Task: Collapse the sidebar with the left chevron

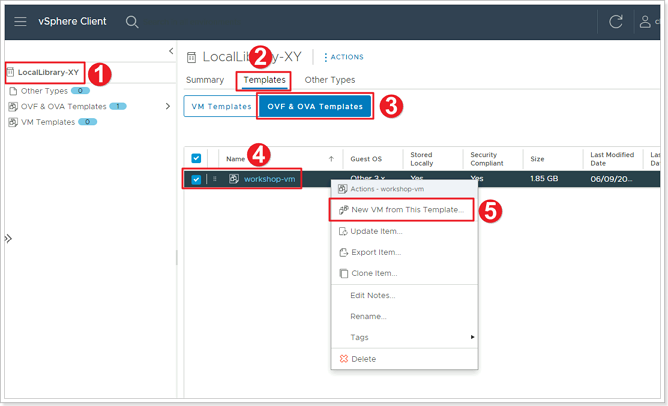Action: (x=171, y=51)
